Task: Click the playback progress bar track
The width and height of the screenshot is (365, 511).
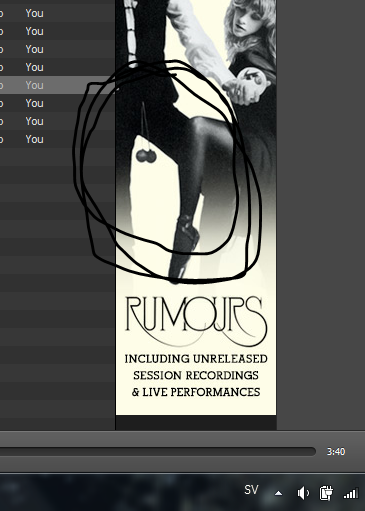Action: coord(158,451)
